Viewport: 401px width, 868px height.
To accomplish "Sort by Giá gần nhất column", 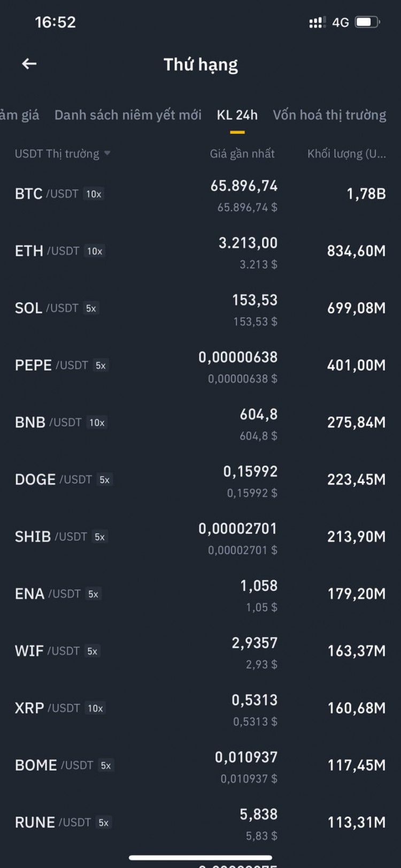I will click(242, 153).
